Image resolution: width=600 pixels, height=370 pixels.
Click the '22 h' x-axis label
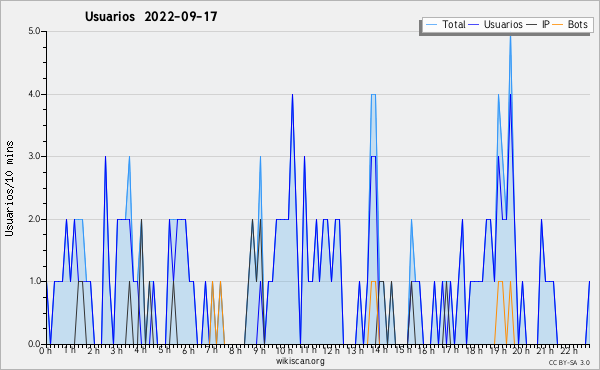(569, 351)
